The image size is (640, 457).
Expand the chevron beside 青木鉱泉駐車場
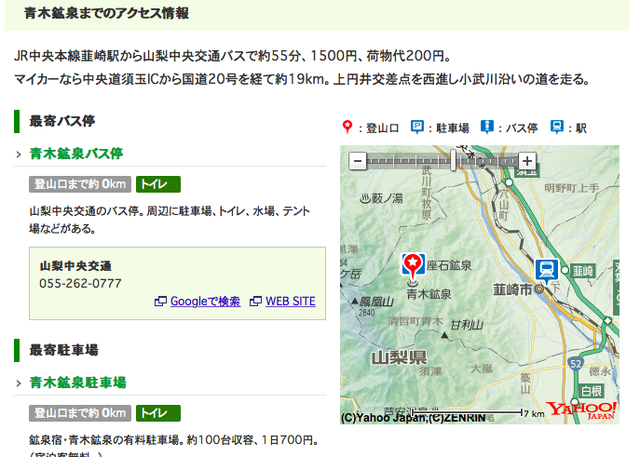point(19,383)
